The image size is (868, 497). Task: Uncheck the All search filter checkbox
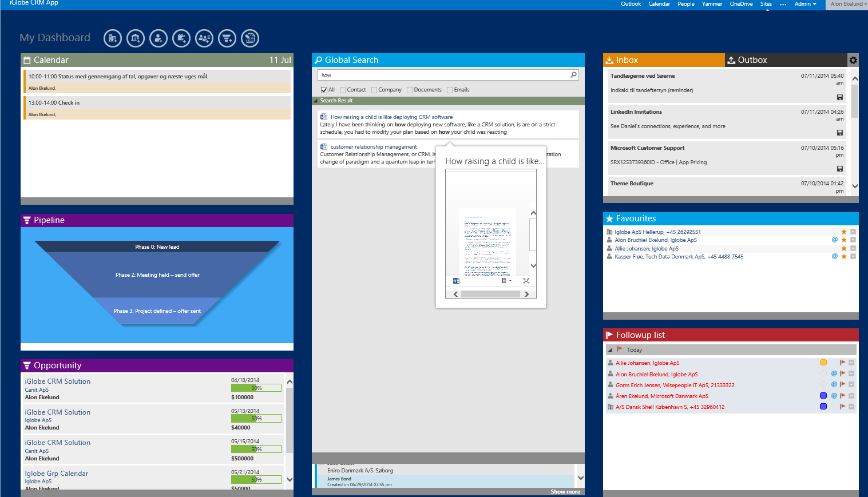pos(324,90)
